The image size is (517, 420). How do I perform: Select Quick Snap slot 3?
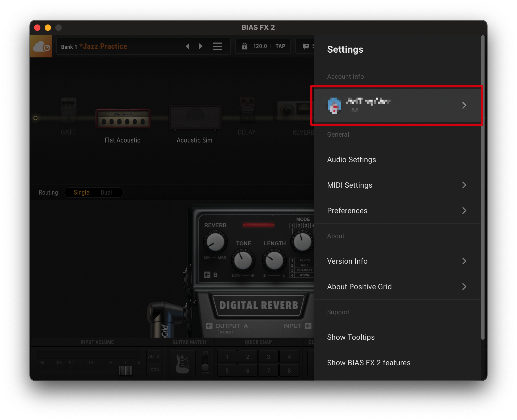click(x=268, y=357)
